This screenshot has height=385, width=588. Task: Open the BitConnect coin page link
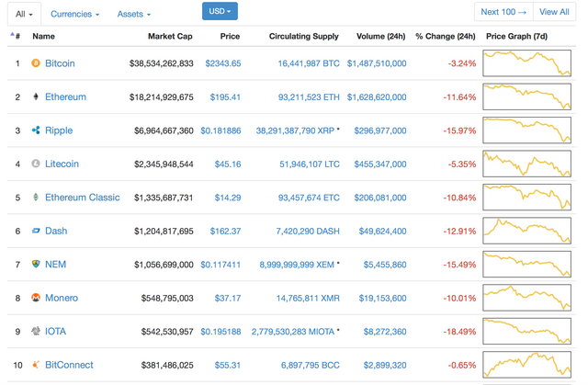click(69, 365)
